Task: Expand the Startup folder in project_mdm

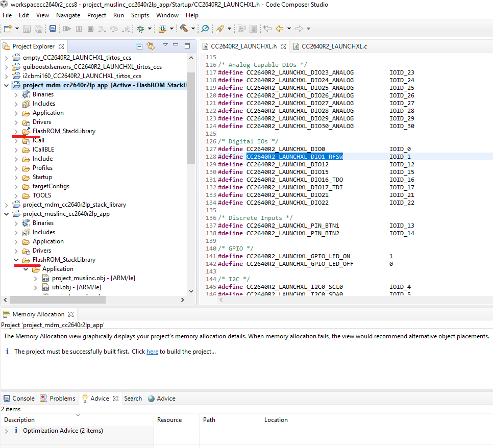Action: point(16,177)
